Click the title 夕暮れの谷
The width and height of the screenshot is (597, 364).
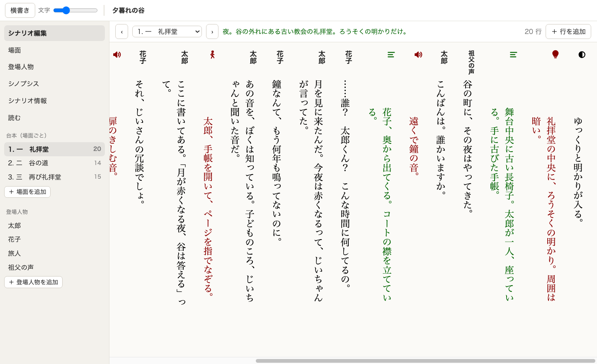(x=129, y=10)
